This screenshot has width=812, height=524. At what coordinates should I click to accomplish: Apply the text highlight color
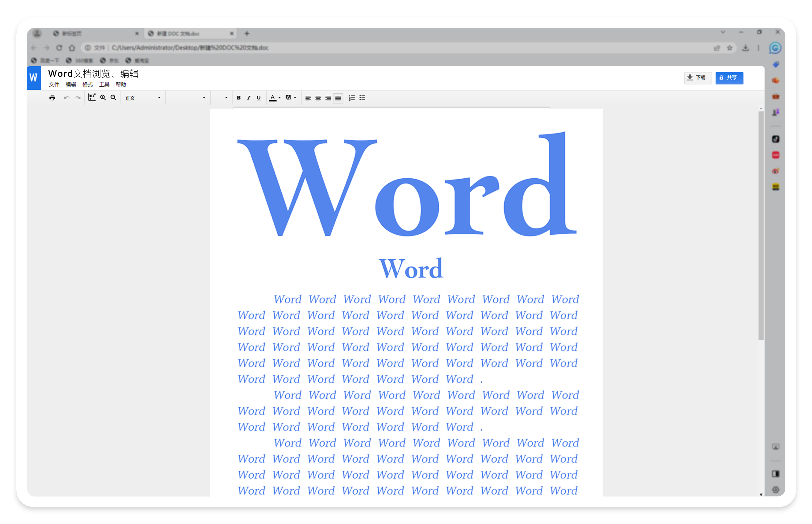[288, 98]
